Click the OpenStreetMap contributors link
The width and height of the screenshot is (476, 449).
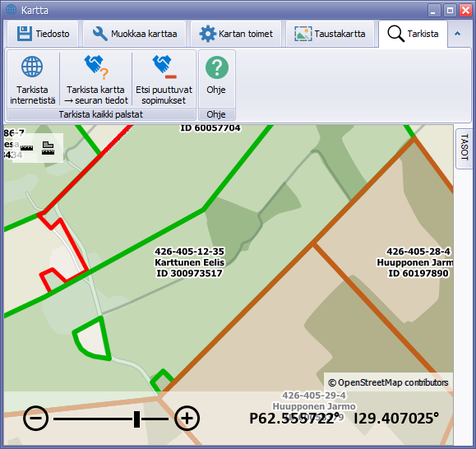[388, 382]
